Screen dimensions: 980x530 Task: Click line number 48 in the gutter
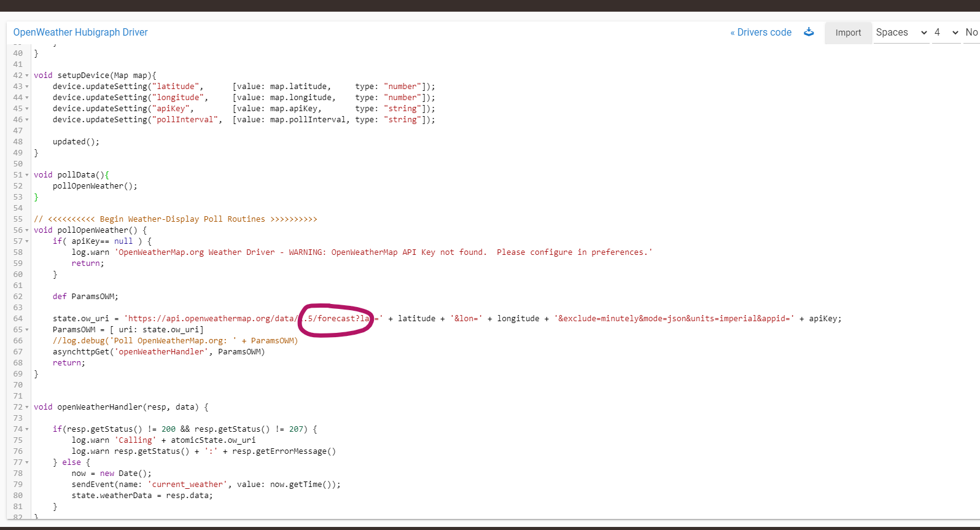click(18, 142)
